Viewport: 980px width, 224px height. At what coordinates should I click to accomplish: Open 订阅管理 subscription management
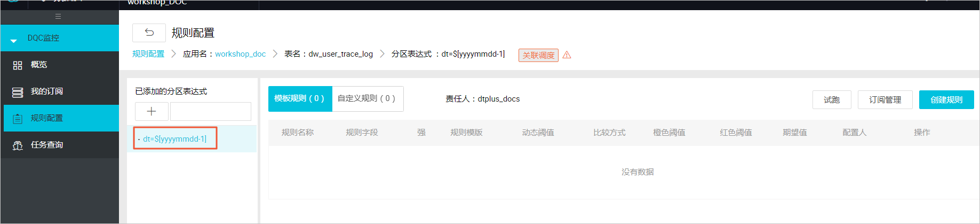(885, 99)
